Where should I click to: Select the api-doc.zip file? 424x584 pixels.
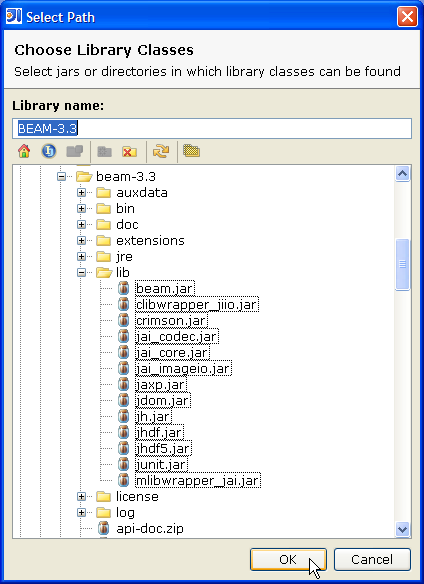click(150, 529)
